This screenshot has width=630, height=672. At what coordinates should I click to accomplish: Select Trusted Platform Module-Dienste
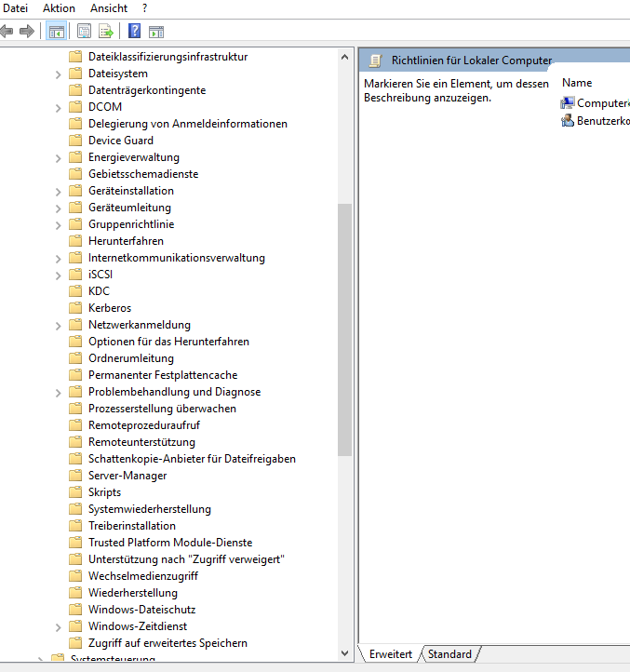pyautogui.click(x=170, y=542)
